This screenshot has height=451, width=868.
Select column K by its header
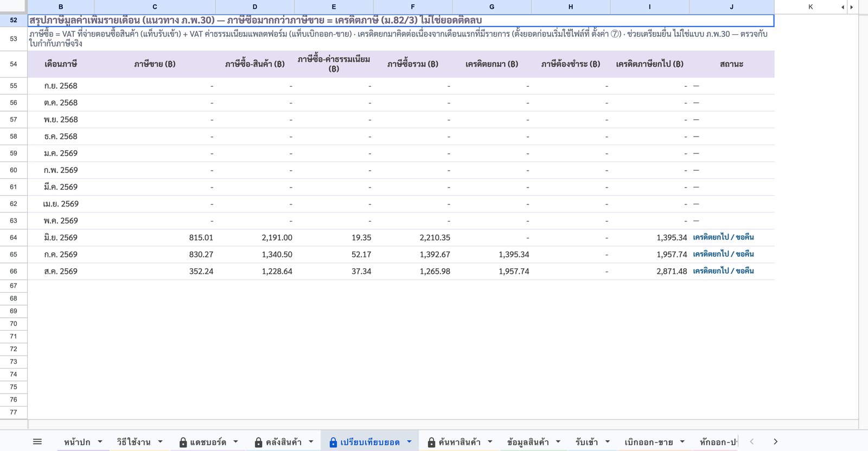point(810,7)
